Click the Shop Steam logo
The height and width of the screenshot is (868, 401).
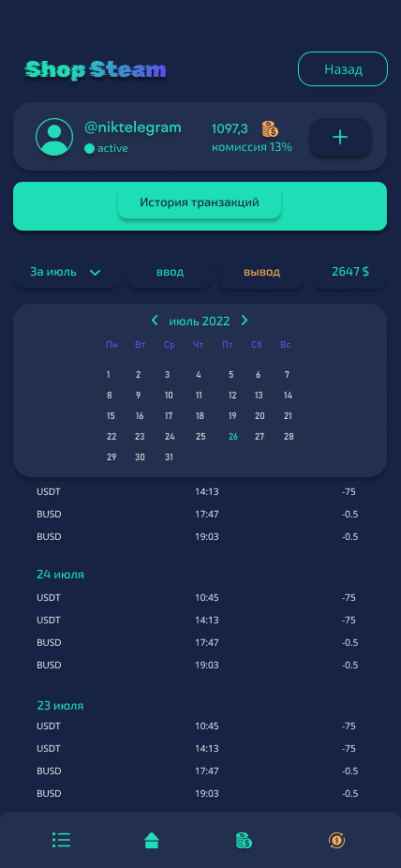coord(96,70)
